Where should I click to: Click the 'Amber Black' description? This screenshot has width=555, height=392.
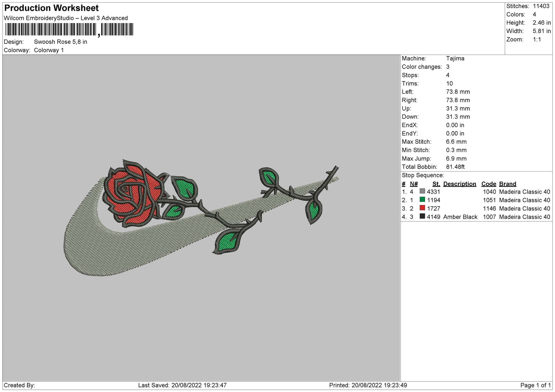(460, 217)
